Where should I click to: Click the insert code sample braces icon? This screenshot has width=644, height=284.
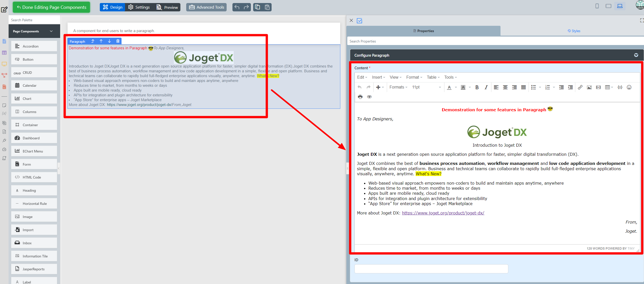pyautogui.click(x=620, y=87)
